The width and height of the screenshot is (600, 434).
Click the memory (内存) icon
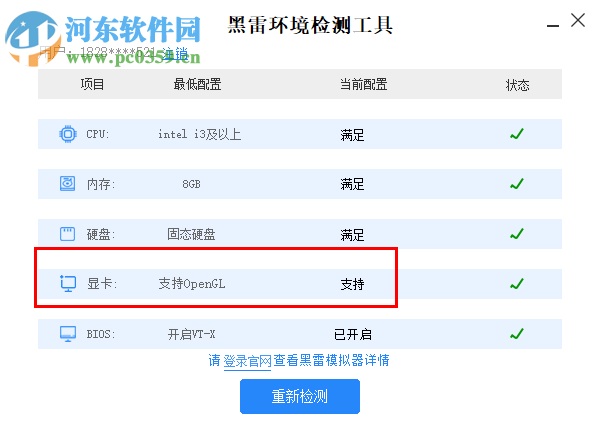pos(67,184)
